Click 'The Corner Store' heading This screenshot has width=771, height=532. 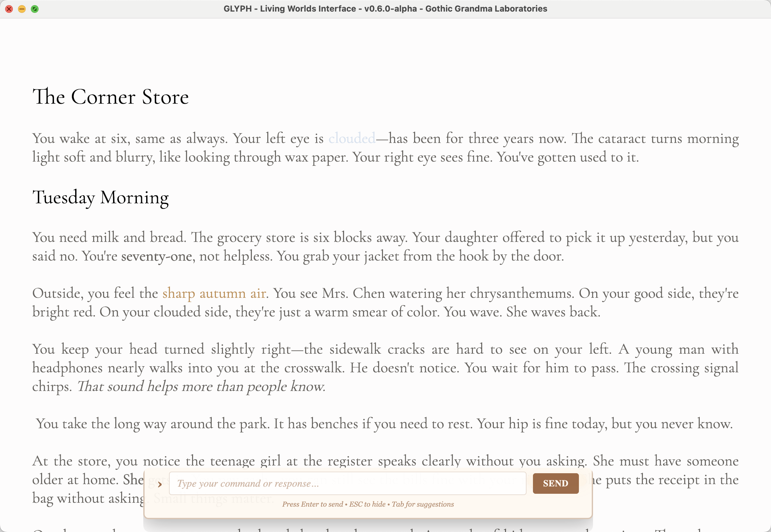pos(110,97)
